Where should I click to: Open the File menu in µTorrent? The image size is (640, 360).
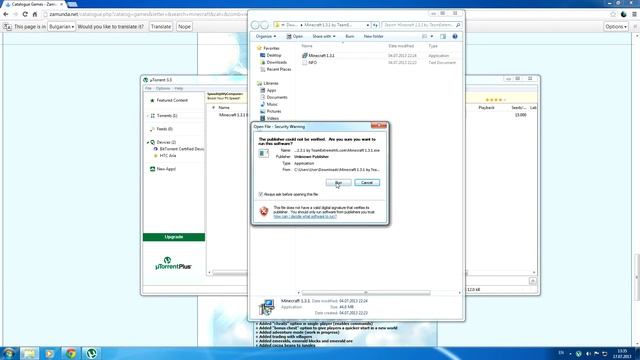(x=148, y=89)
